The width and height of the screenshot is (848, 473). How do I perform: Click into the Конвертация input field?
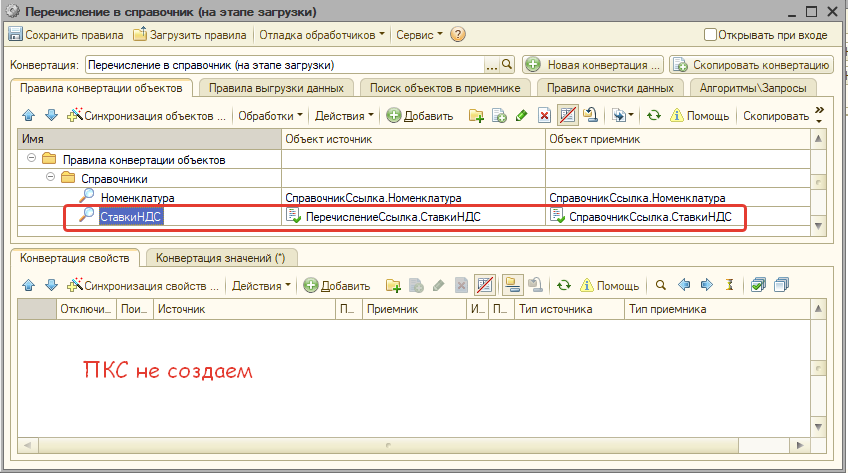coord(285,65)
